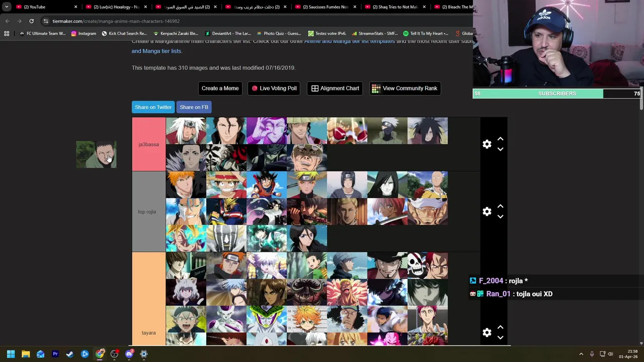Image resolution: width=644 pixels, height=362 pixels.
Task: Open settings gear for tayara tier
Action: click(487, 332)
